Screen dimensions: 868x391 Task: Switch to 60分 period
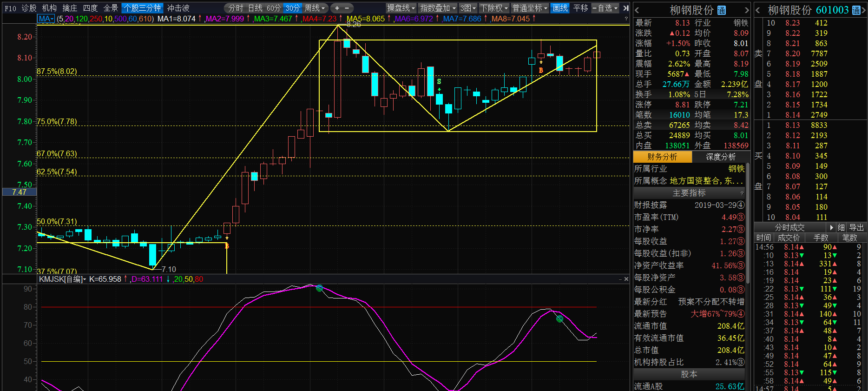tap(274, 8)
